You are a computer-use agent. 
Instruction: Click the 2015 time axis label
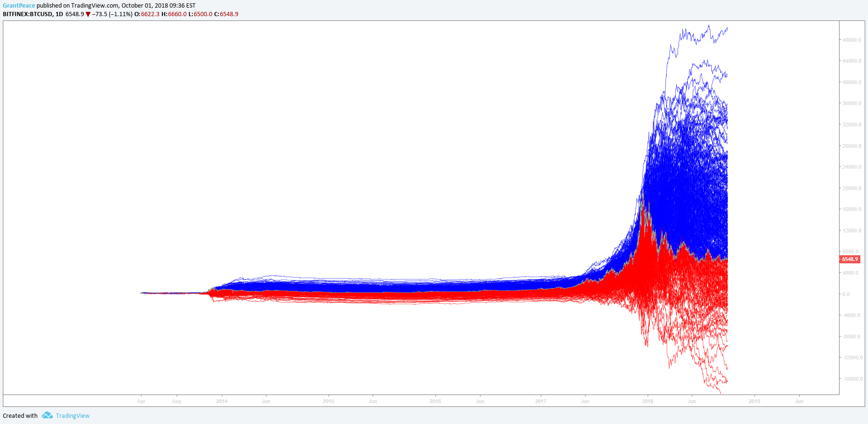(x=329, y=401)
